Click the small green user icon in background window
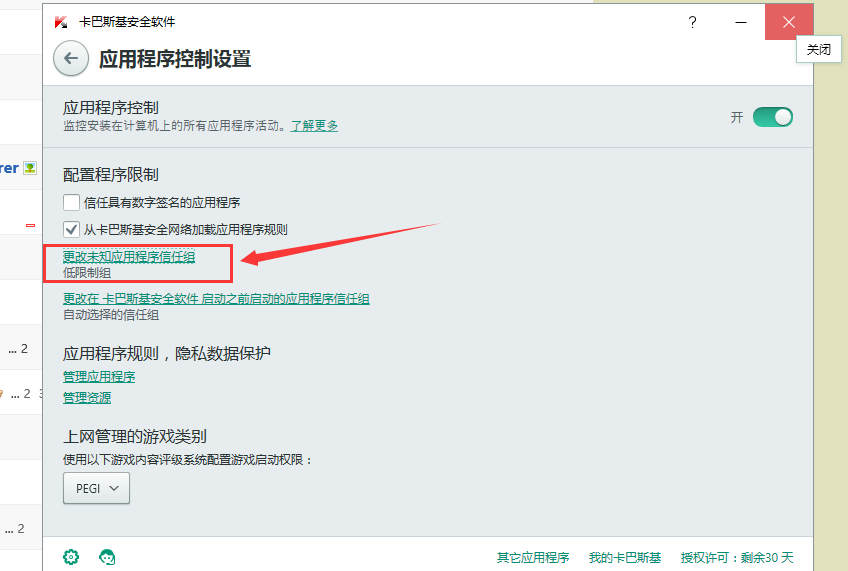 (x=30, y=168)
